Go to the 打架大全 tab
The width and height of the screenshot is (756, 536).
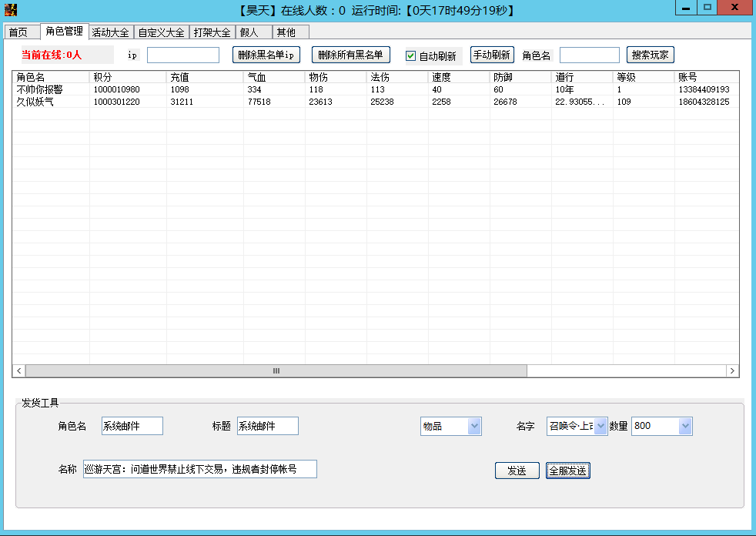tap(212, 32)
